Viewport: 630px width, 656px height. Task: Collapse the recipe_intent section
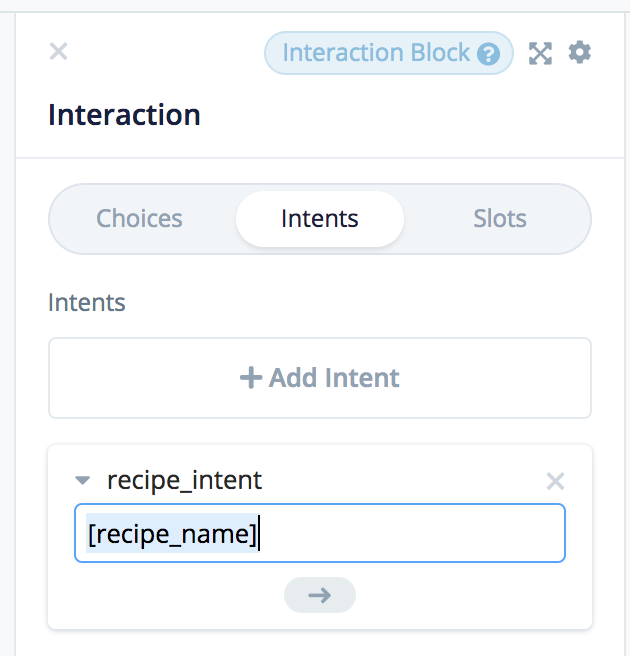coord(83,481)
